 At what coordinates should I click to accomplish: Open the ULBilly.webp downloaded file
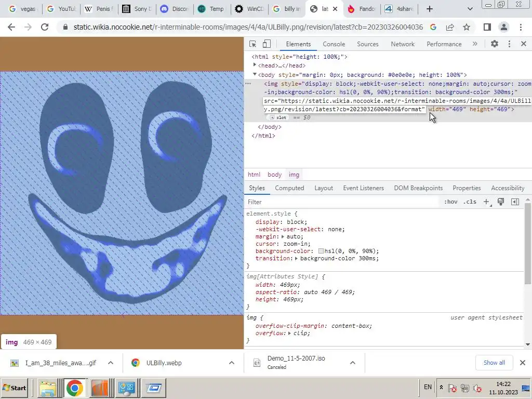164,363
